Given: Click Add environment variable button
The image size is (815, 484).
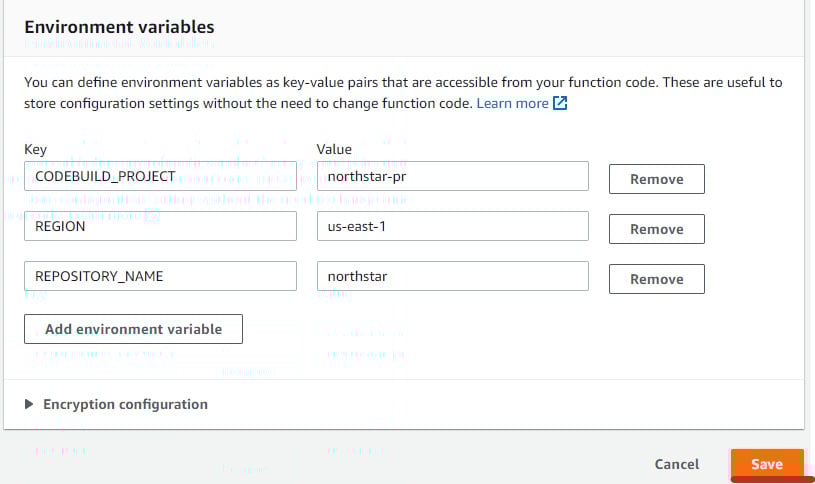Looking at the screenshot, I should click(x=133, y=329).
